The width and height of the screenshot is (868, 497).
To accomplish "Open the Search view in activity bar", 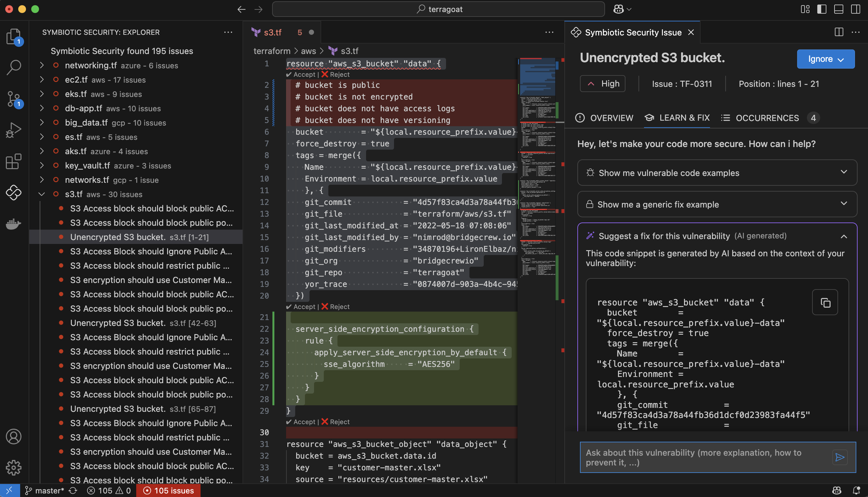I will [x=14, y=67].
